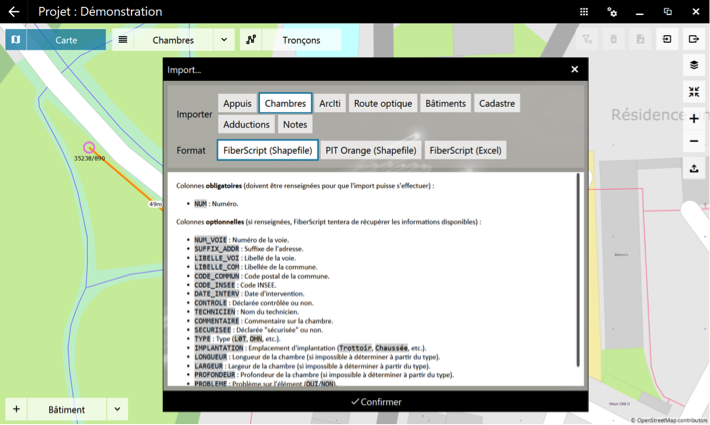Click the map icon beside Carte

[16, 40]
